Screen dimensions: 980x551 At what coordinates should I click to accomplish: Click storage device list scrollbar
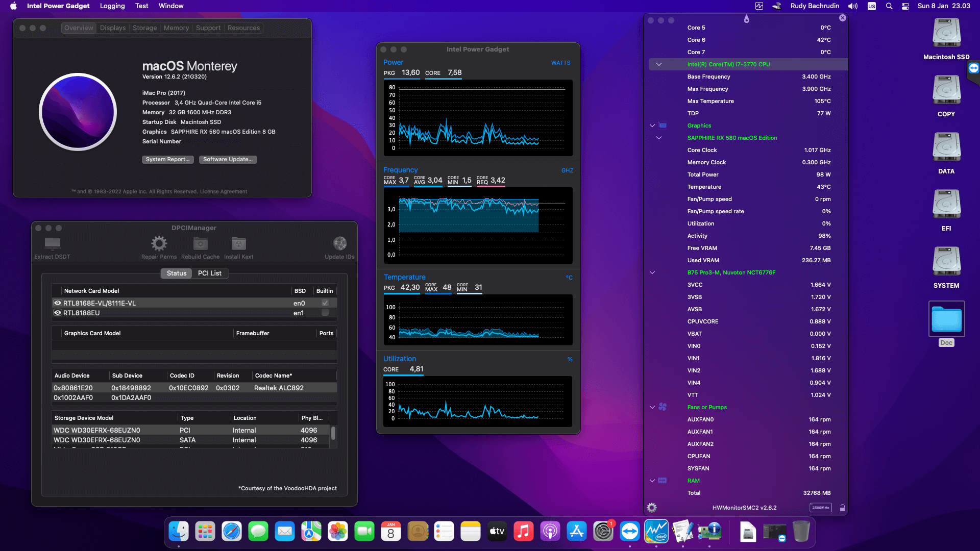pyautogui.click(x=333, y=433)
